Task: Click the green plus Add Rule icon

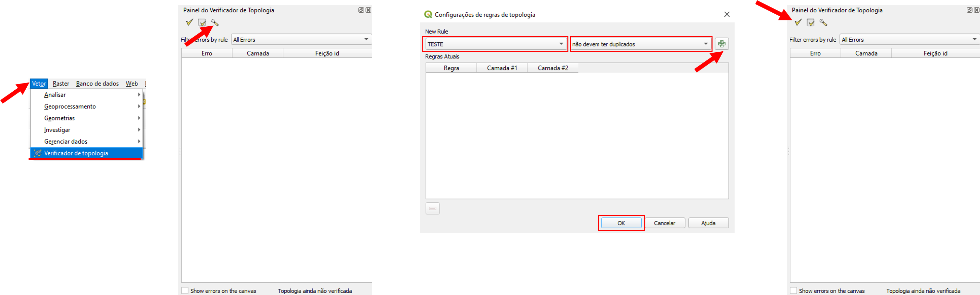Action: click(x=721, y=44)
